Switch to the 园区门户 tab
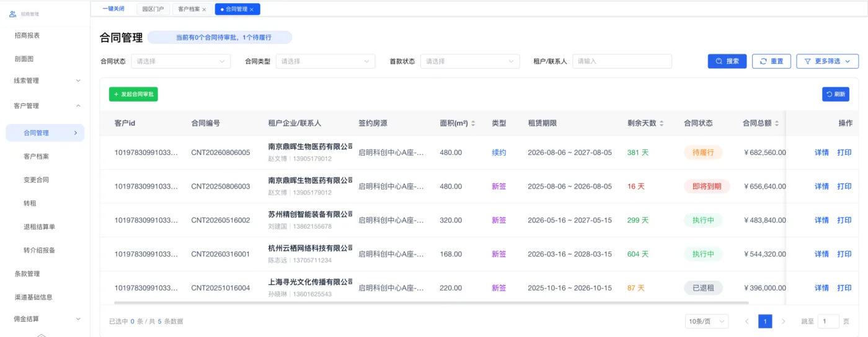This screenshot has height=337, width=868. pyautogui.click(x=153, y=9)
